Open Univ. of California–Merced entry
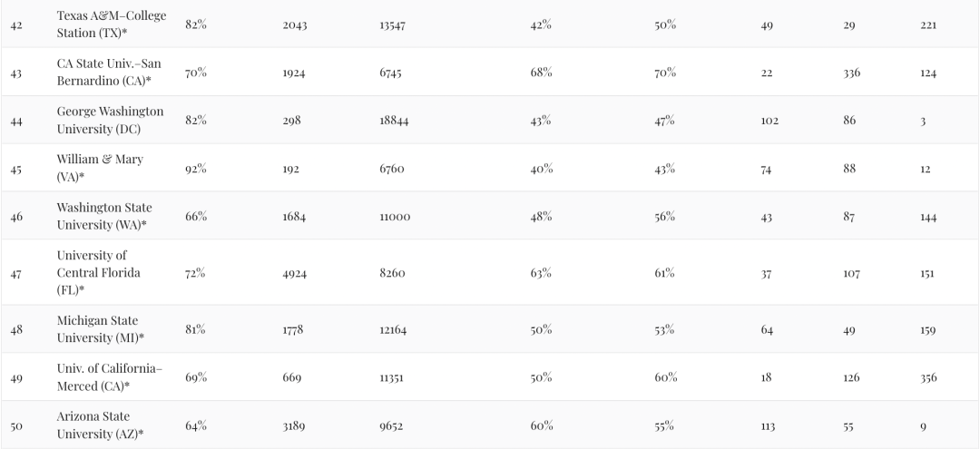980x449 pixels. click(x=109, y=377)
